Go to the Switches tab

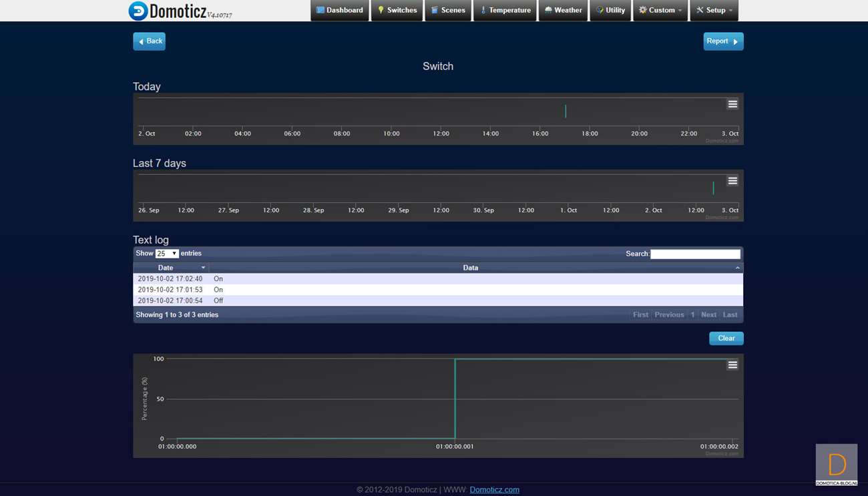(x=397, y=11)
